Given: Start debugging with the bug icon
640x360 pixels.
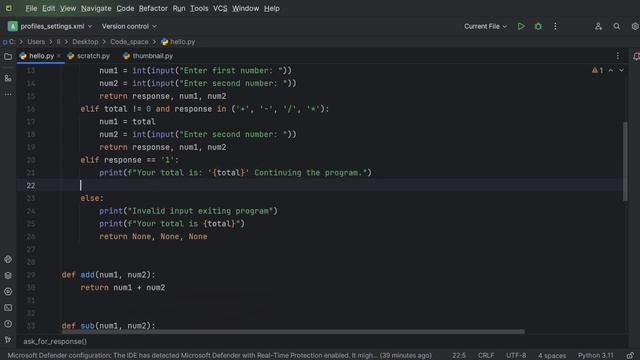Looking at the screenshot, I should click(538, 26).
